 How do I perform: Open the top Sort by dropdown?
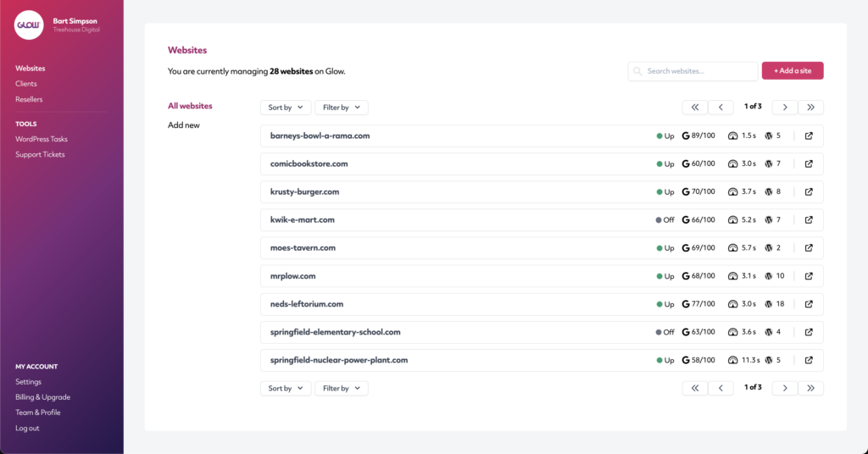click(x=285, y=108)
